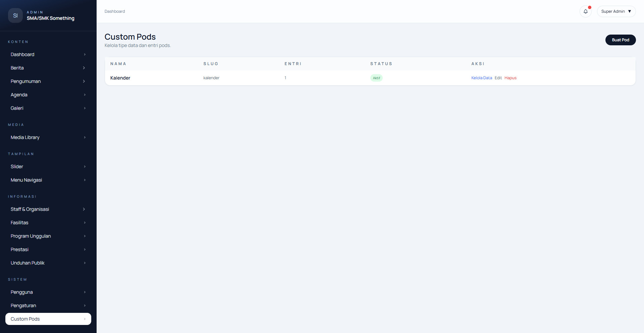This screenshot has height=333, width=644.
Task: Open Pengaturan in the sidebar
Action: coord(48,305)
